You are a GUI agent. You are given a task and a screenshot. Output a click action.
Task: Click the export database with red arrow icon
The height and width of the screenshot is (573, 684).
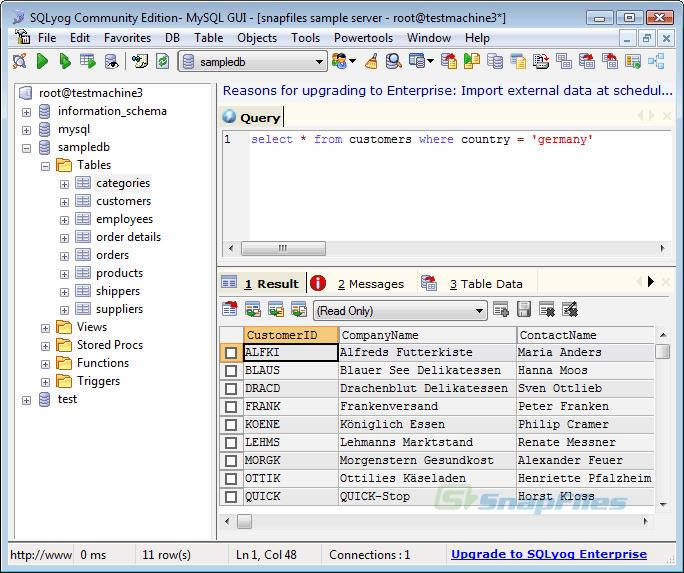(448, 61)
